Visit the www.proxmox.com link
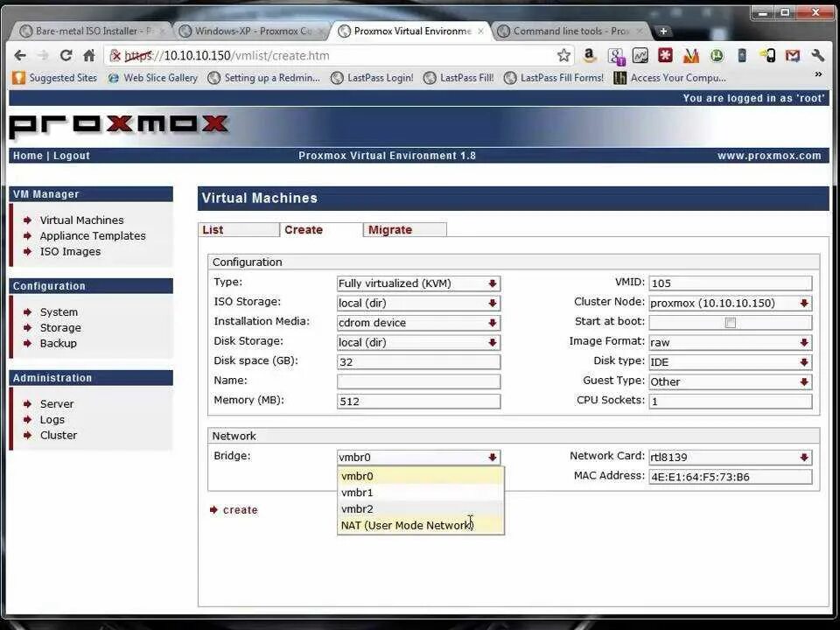 769,156
